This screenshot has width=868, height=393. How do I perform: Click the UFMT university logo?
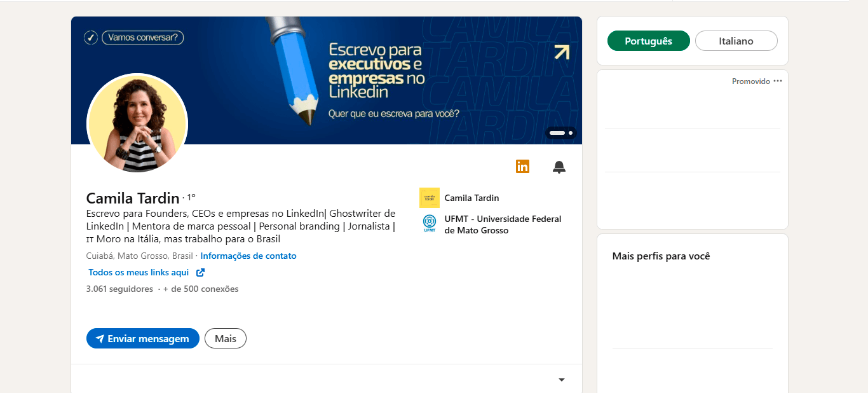pos(430,224)
